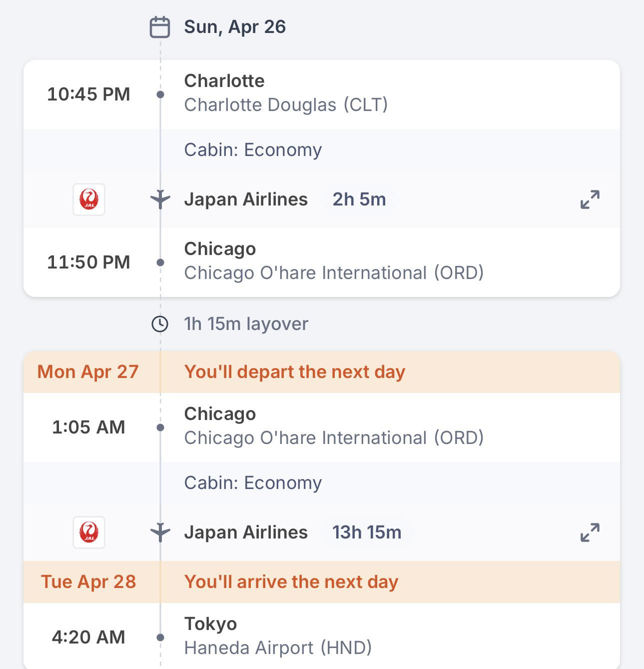Click the 4:20 AM Tokyo arrival time
Image resolution: width=644 pixels, height=669 pixels.
[x=88, y=637]
